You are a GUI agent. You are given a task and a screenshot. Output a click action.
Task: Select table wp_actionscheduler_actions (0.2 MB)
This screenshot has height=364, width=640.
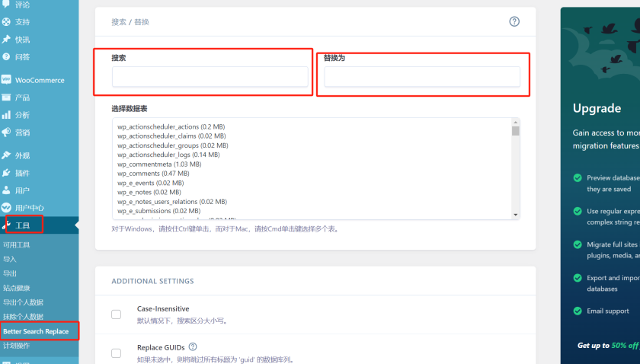point(171,127)
